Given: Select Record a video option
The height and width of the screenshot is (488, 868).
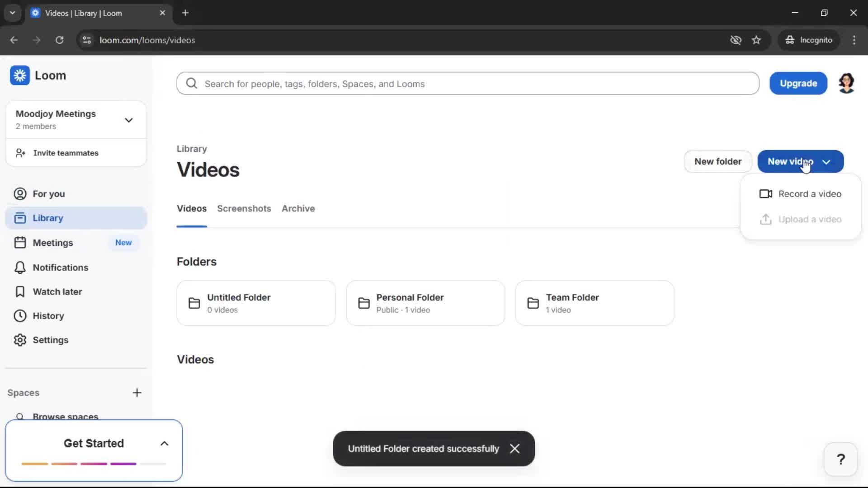Looking at the screenshot, I should (x=808, y=193).
